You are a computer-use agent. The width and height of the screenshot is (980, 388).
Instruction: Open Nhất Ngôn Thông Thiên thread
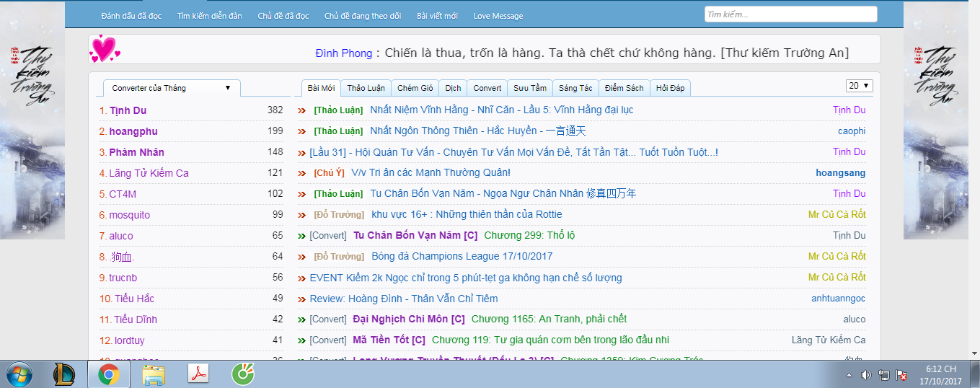(x=478, y=131)
